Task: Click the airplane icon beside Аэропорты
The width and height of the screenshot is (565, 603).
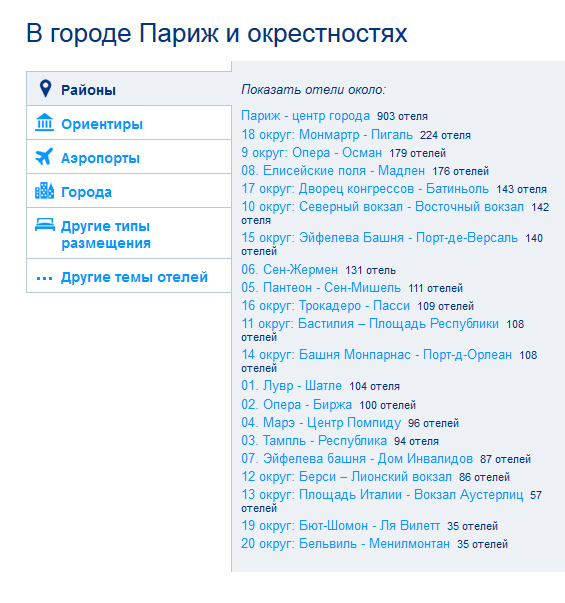Action: tap(44, 157)
